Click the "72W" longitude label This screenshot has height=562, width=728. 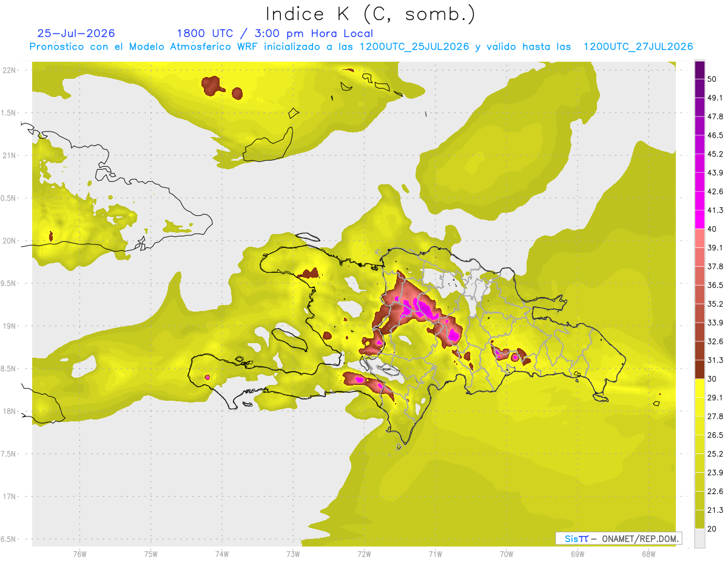(x=364, y=554)
